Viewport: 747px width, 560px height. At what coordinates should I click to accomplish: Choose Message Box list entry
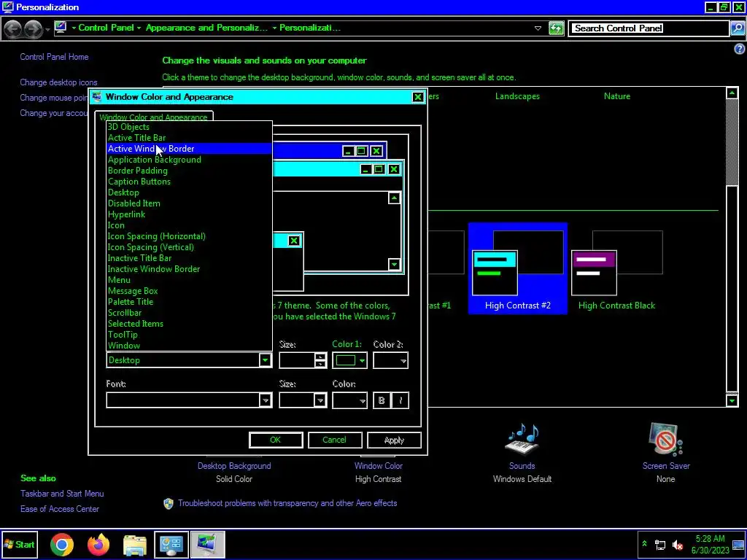pyautogui.click(x=189, y=291)
